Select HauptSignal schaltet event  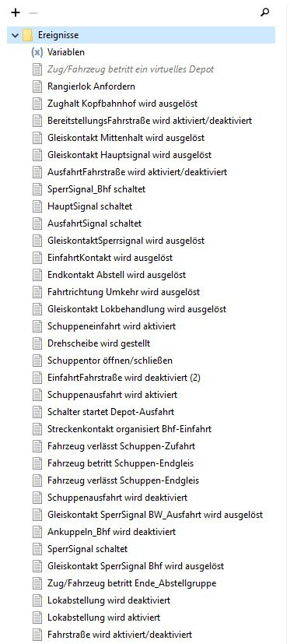pos(90,206)
